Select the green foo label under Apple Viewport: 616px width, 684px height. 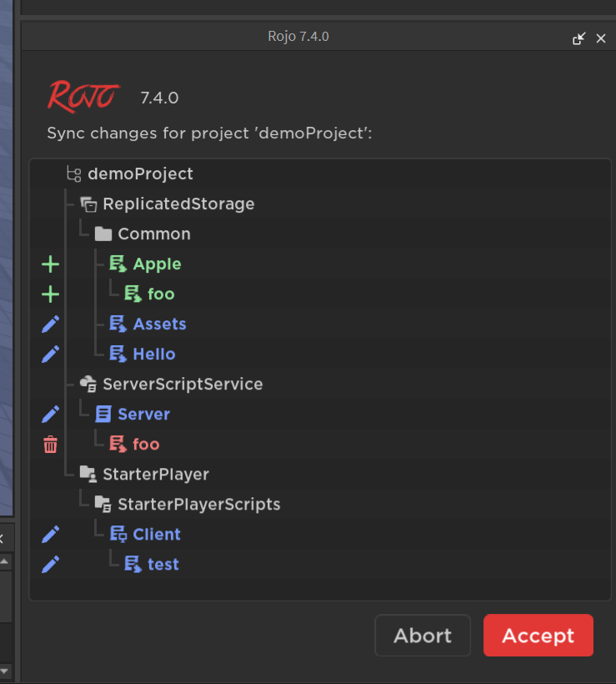(x=162, y=294)
